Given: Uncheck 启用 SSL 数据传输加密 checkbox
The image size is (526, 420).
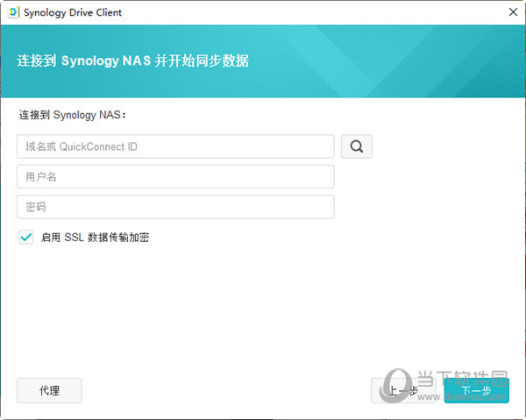Looking at the screenshot, I should tap(26, 237).
